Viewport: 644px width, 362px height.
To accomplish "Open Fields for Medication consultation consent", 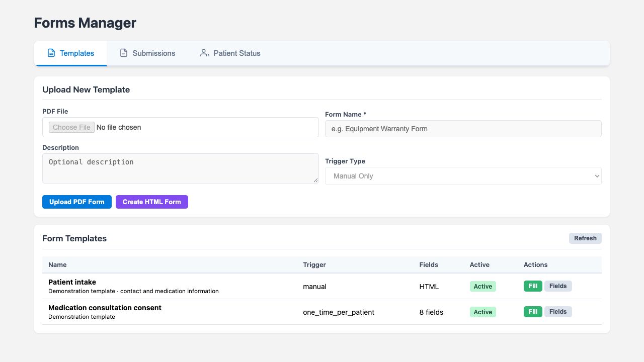I will (x=558, y=312).
